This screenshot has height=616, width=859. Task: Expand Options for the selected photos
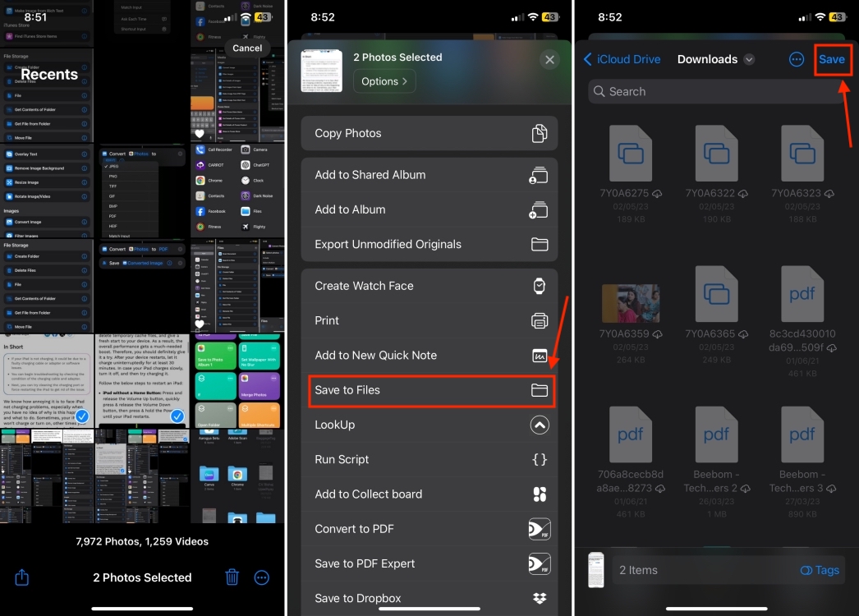coord(384,80)
